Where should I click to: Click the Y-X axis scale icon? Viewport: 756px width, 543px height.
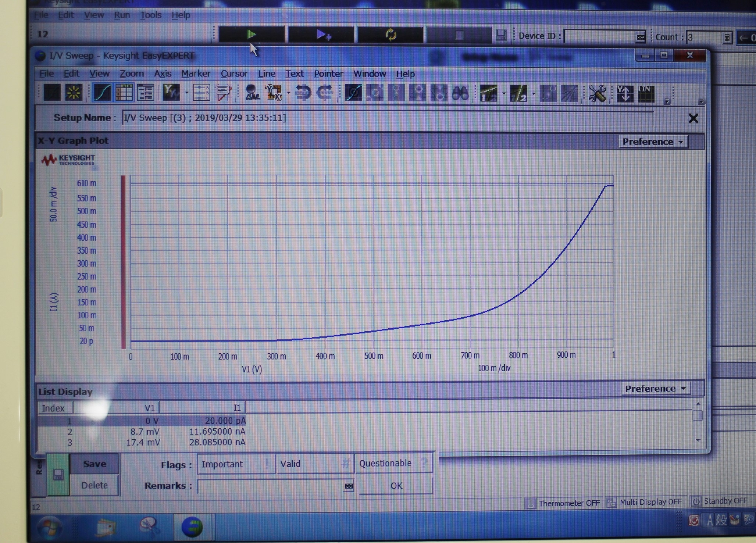point(274,93)
